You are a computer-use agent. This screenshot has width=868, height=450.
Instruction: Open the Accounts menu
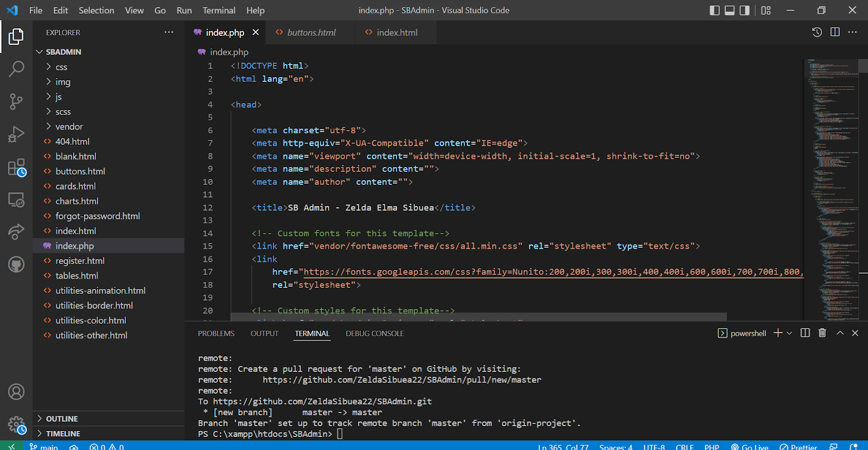coord(16,391)
